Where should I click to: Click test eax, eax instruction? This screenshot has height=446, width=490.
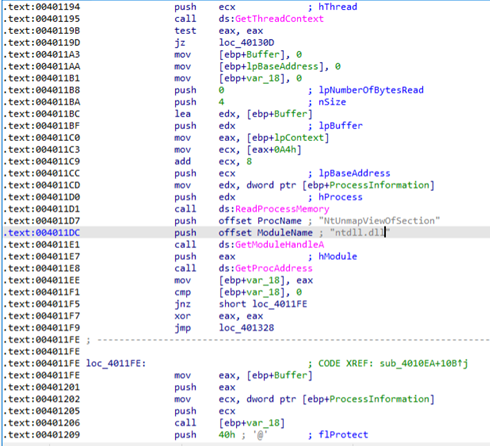219,31
